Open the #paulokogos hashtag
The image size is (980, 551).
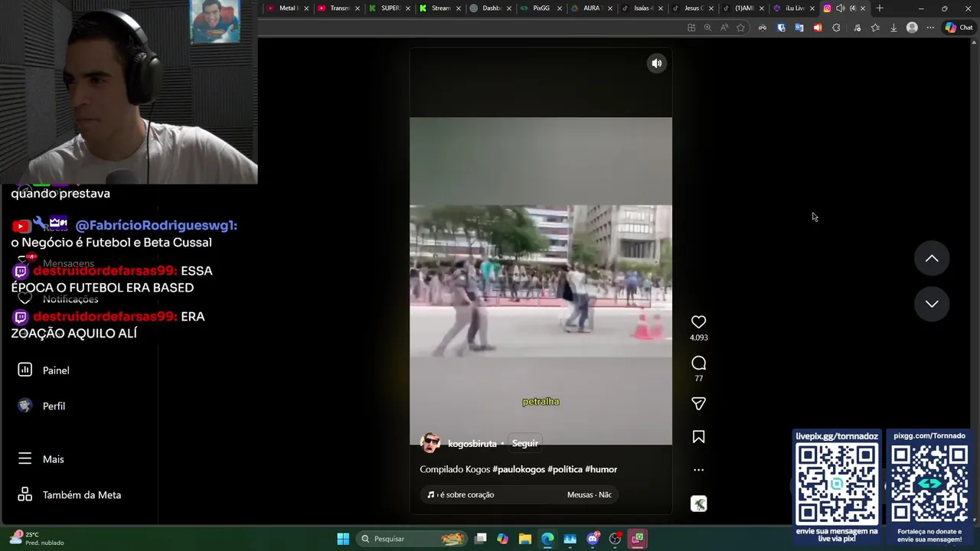click(518, 469)
